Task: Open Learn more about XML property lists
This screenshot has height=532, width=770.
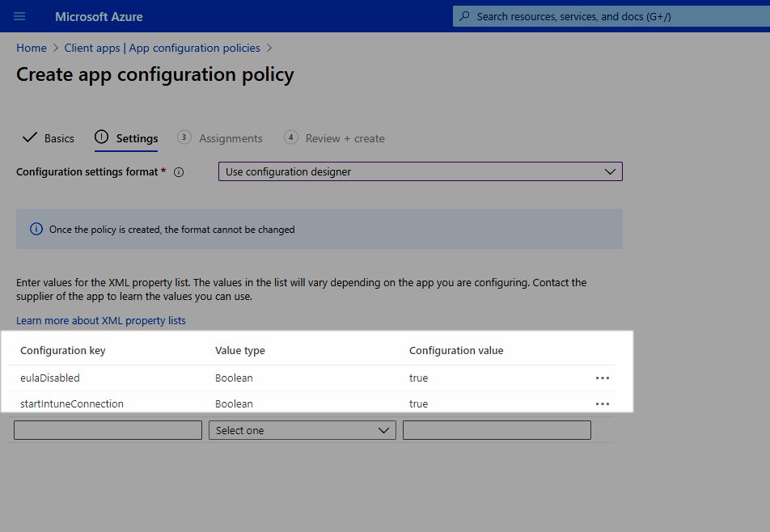Action: coord(100,320)
